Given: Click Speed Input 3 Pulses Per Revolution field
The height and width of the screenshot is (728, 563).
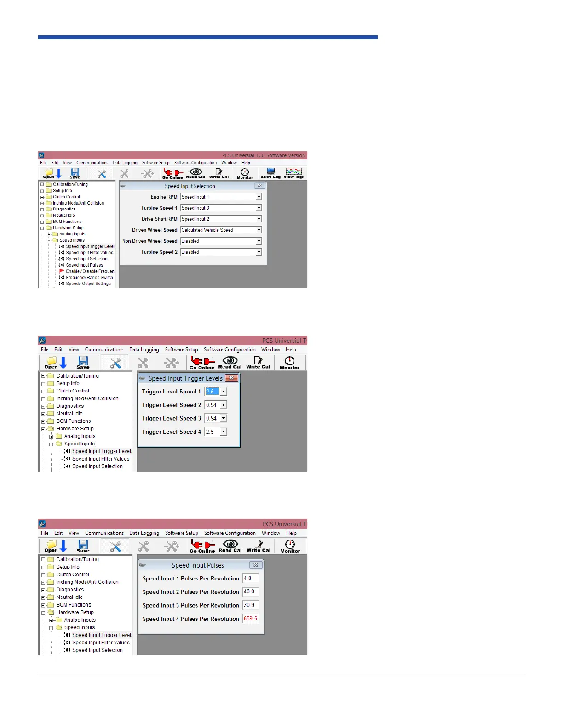Looking at the screenshot, I should [x=251, y=605].
